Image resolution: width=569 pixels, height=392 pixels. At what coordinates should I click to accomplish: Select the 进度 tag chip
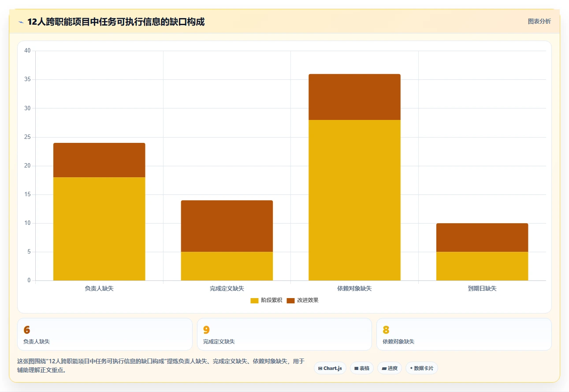coord(390,368)
